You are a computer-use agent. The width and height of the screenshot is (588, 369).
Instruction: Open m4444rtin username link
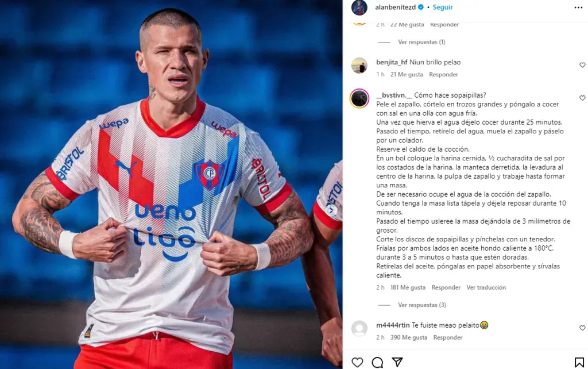point(393,325)
